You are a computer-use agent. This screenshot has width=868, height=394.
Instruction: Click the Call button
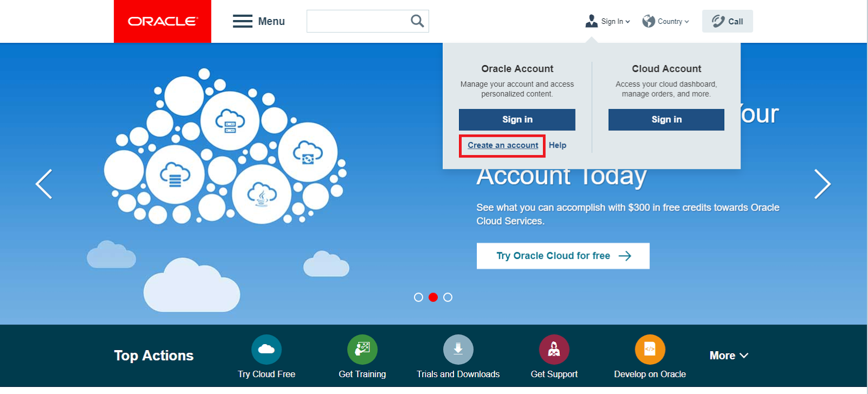(727, 21)
